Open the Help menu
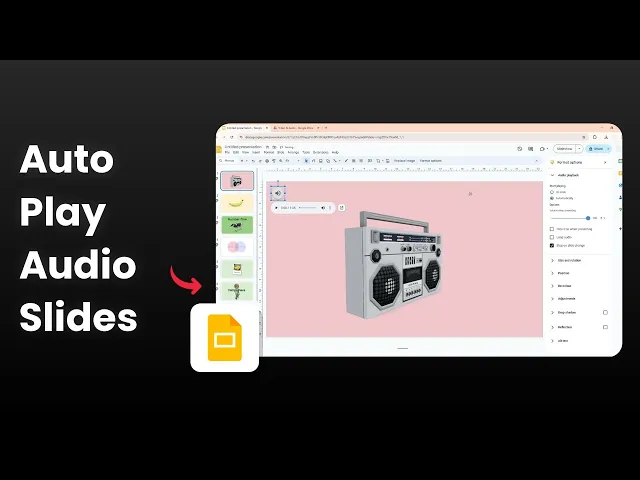 coord(335,152)
